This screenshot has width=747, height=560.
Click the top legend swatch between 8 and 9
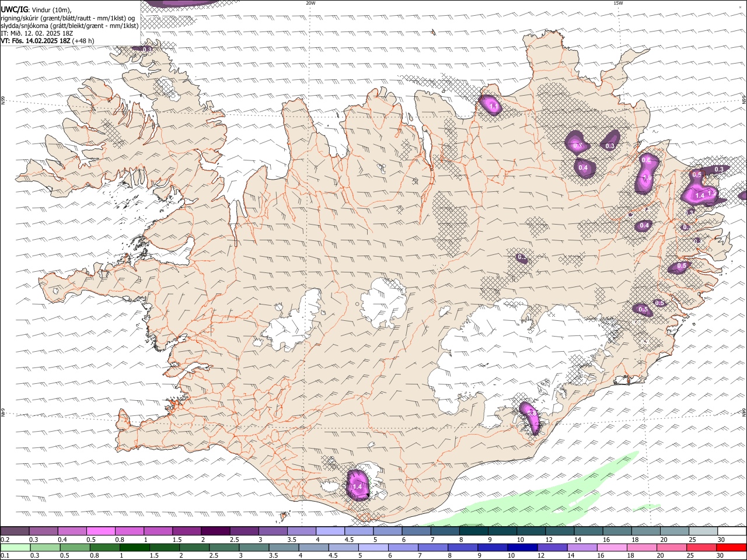473,531
